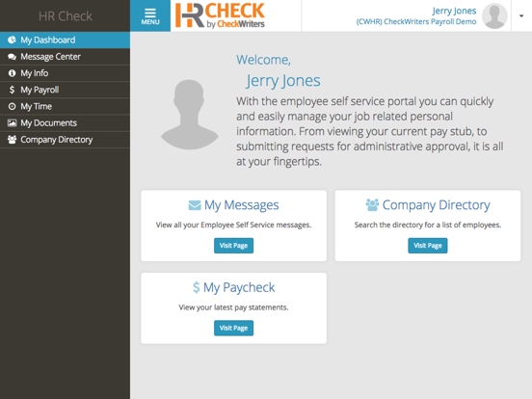Click Visit Page under My Paycheck
Screen dimensions: 532x399
[233, 328]
